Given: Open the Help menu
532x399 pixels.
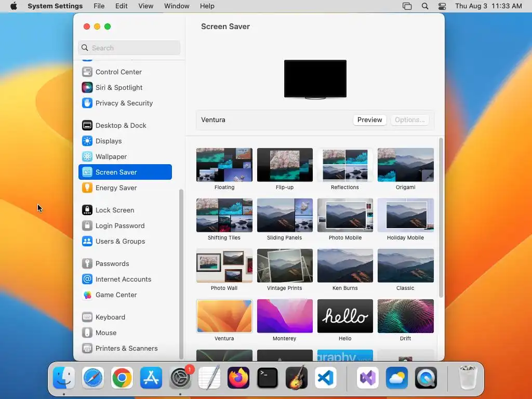Looking at the screenshot, I should tap(207, 6).
